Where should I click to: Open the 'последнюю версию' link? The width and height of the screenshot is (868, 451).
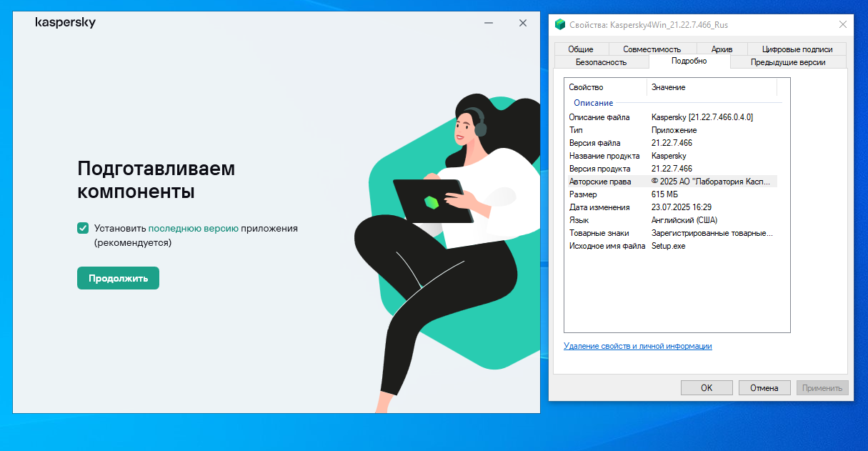[x=193, y=229]
